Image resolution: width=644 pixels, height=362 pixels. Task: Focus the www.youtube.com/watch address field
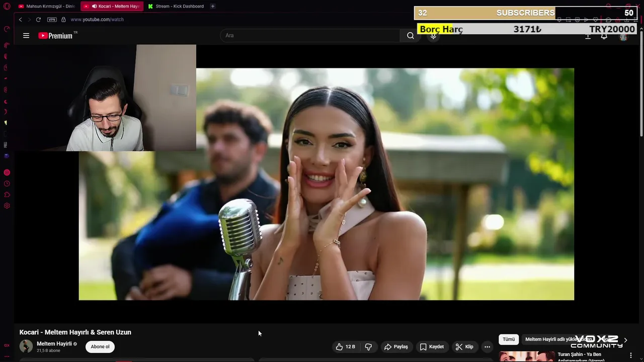pyautogui.click(x=97, y=20)
